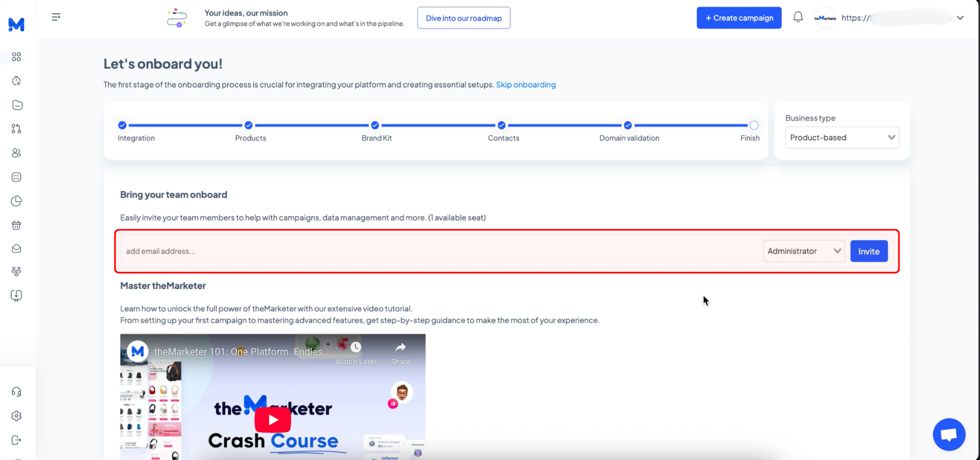
Task: Toggle the sidebar menu collapse icon
Action: click(56, 17)
